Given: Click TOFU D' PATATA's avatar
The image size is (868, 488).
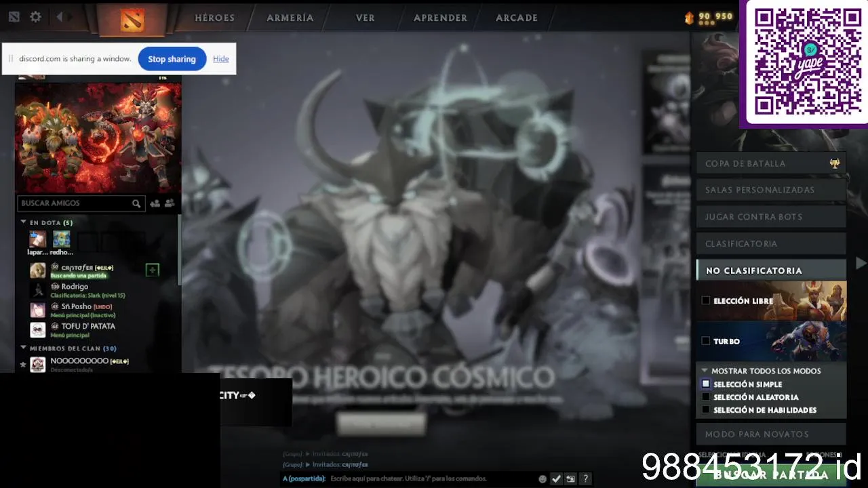Looking at the screenshot, I should click(x=38, y=329).
